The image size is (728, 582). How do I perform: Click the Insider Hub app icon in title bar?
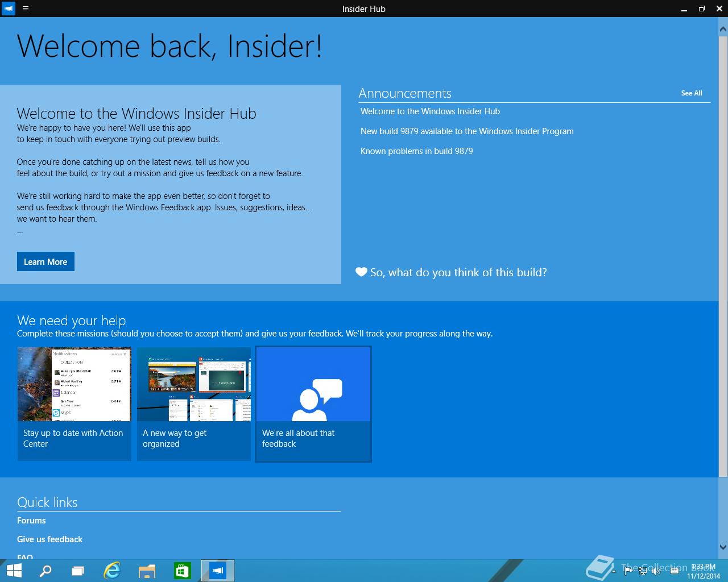[x=9, y=9]
